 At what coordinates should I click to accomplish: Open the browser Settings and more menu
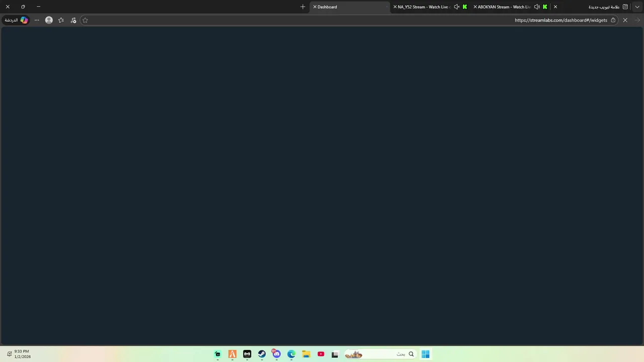point(37,20)
